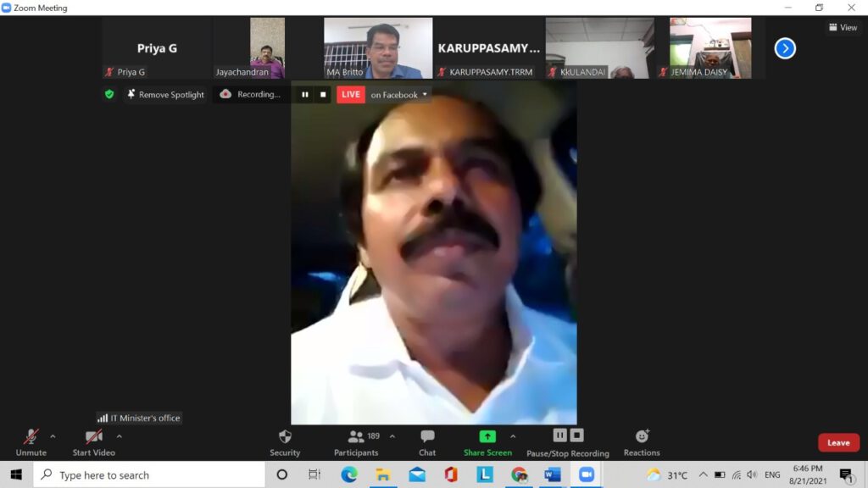Open the Security shield icon
The image size is (868, 488).
[x=285, y=437]
